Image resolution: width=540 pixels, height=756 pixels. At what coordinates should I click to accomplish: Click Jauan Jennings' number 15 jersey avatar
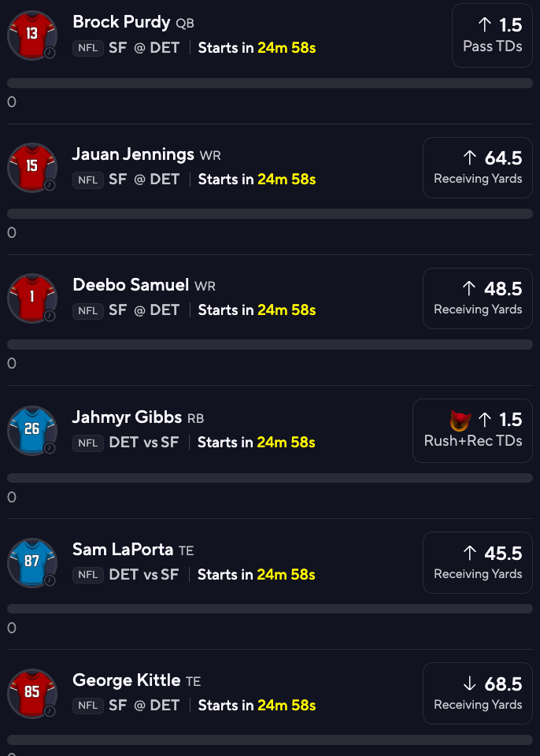[32, 167]
